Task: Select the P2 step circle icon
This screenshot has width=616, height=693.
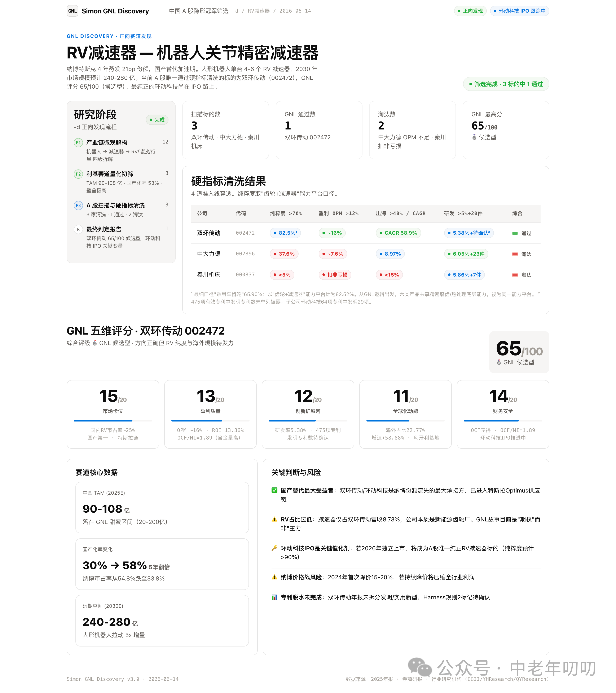Action: coord(78,174)
